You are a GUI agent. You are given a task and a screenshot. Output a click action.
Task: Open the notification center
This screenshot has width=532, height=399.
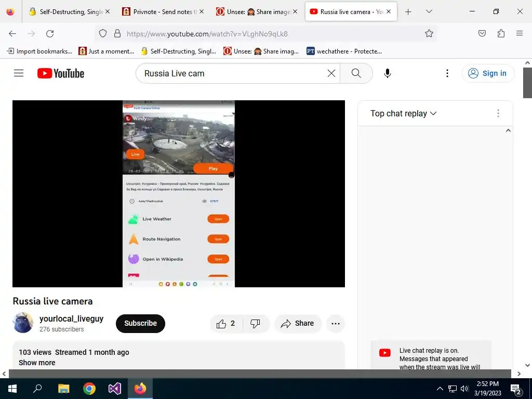click(515, 389)
